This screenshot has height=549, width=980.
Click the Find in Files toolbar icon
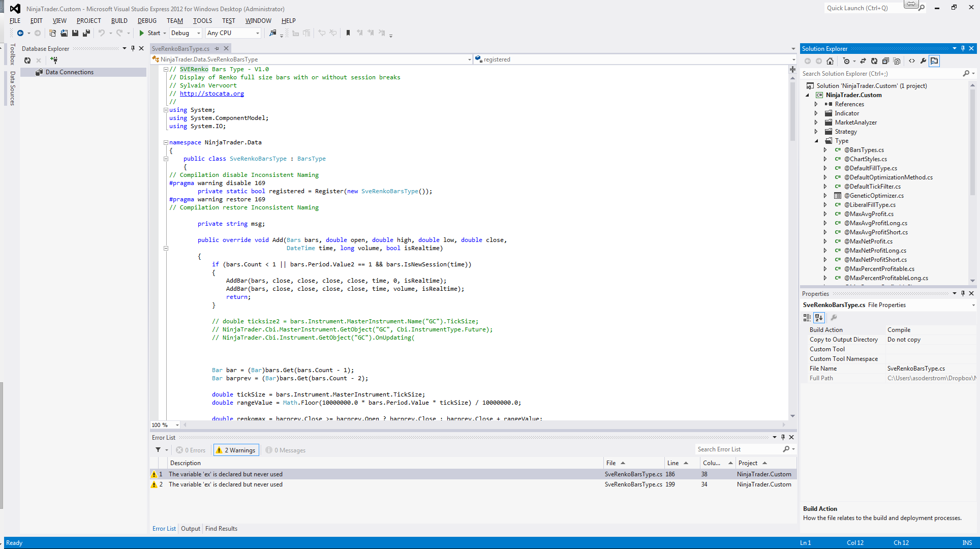273,33
